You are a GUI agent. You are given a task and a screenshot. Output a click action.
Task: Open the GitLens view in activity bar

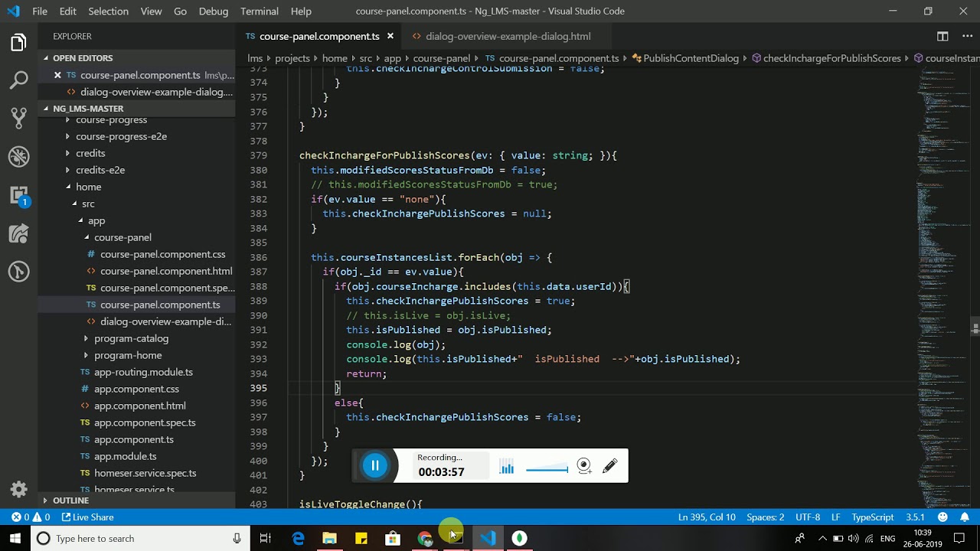(18, 272)
